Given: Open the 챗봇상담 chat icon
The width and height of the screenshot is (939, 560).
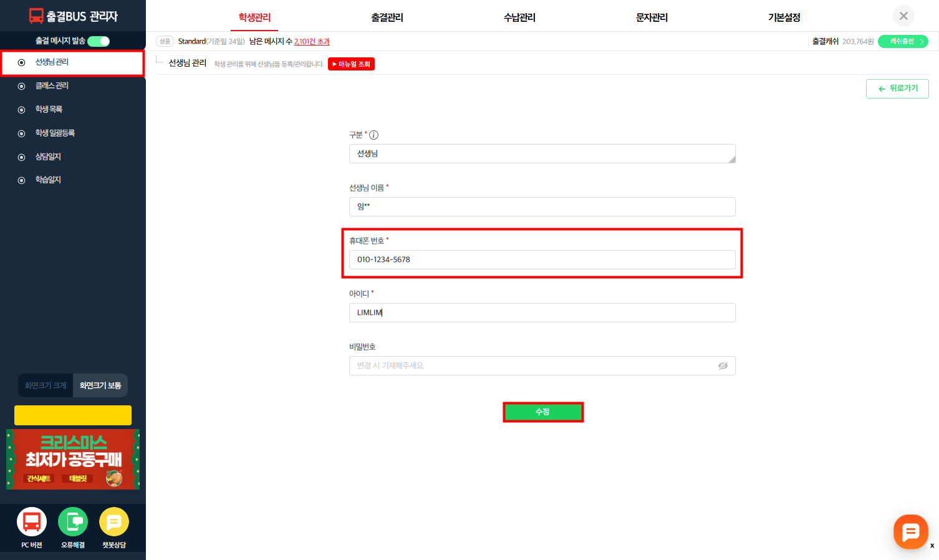Looking at the screenshot, I should coord(114,522).
